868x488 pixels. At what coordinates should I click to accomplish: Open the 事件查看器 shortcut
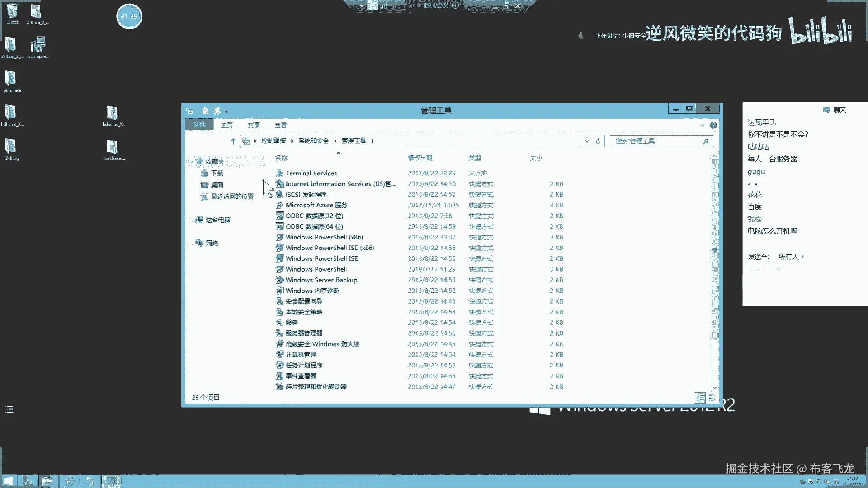[301, 376]
